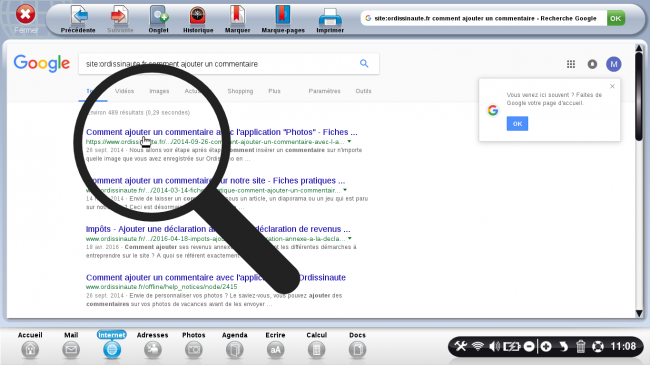This screenshot has width=650, height=365.
Task: Open the account avatar M
Action: click(x=614, y=64)
